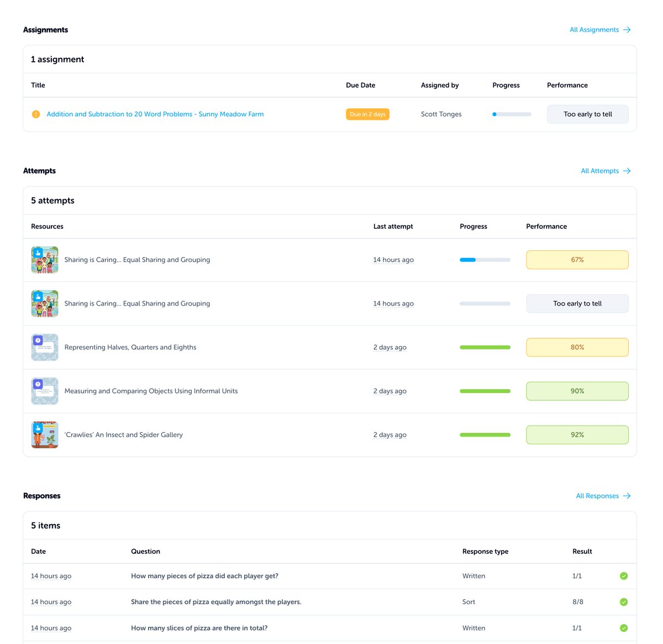Click the 'Due Date' column header in Assignments
This screenshot has height=644, width=663.
pos(360,85)
